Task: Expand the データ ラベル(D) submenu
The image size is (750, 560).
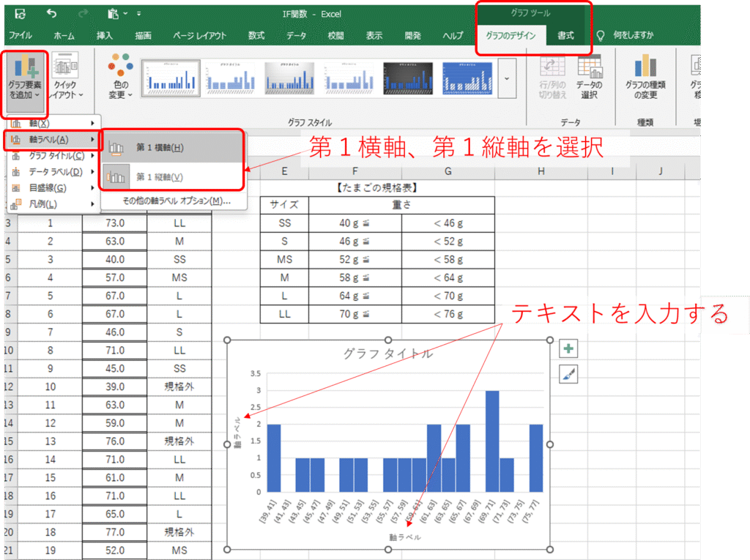Action: click(x=51, y=171)
